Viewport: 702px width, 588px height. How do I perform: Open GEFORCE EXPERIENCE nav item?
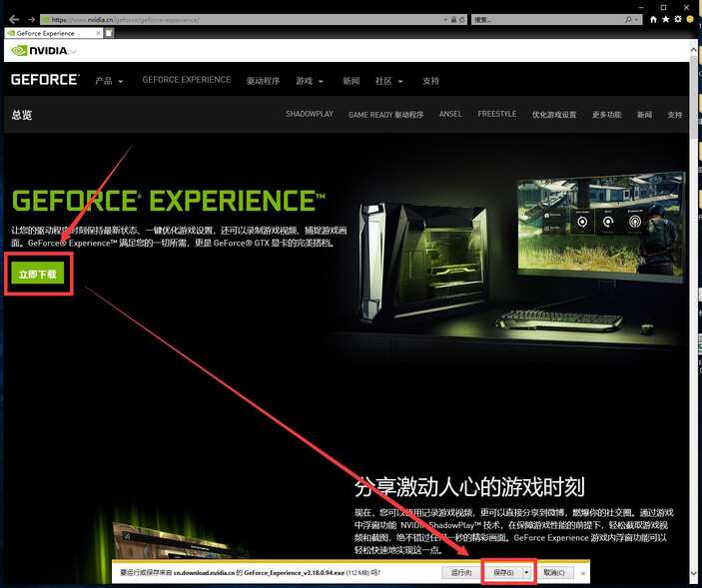click(x=187, y=80)
